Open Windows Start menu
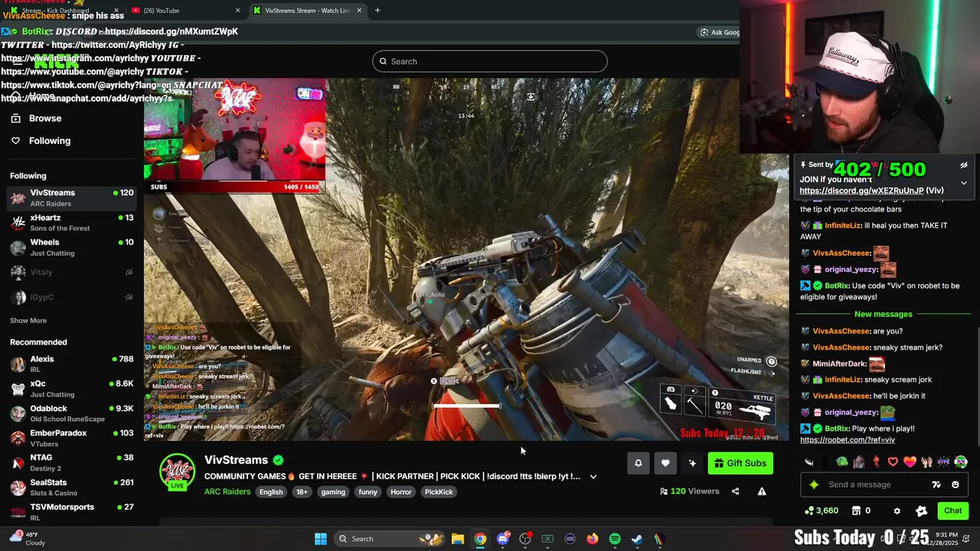The width and height of the screenshot is (980, 551). click(x=321, y=539)
